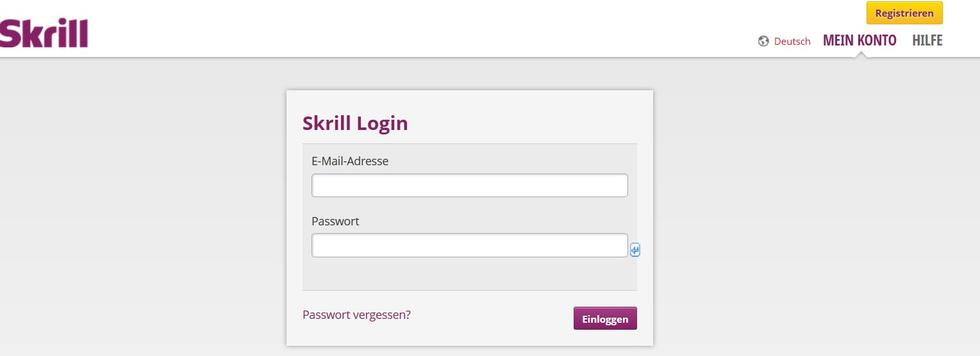The image size is (980, 356).
Task: Focus the Passwort input field
Action: pos(469,245)
